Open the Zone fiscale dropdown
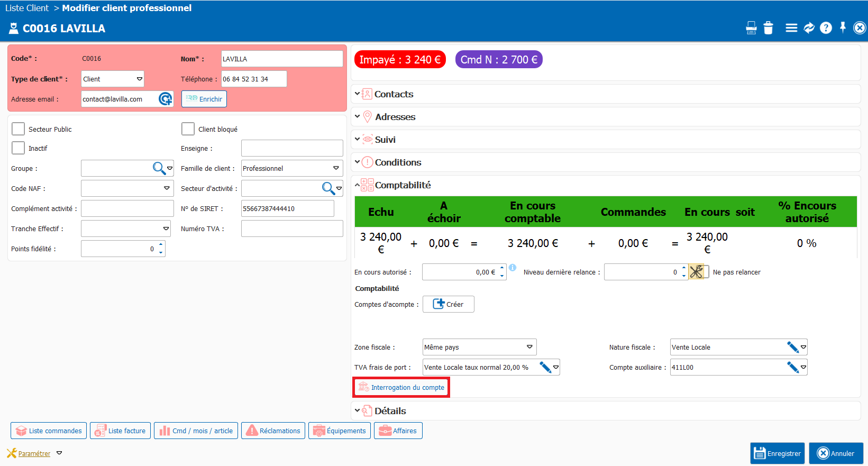This screenshot has width=868, height=466. (479, 347)
